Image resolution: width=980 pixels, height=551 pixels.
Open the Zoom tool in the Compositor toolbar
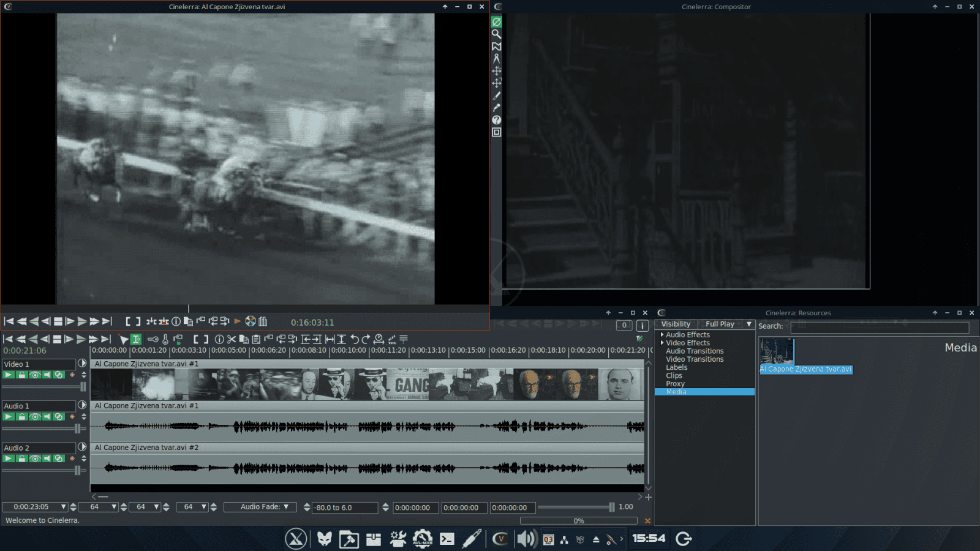pos(497,34)
